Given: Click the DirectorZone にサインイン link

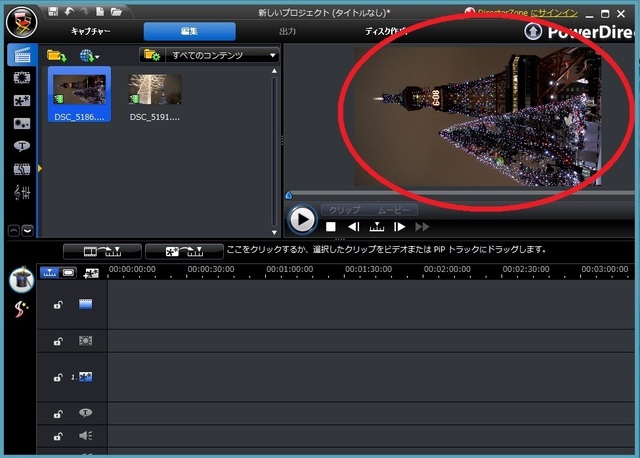Looking at the screenshot, I should [527, 13].
